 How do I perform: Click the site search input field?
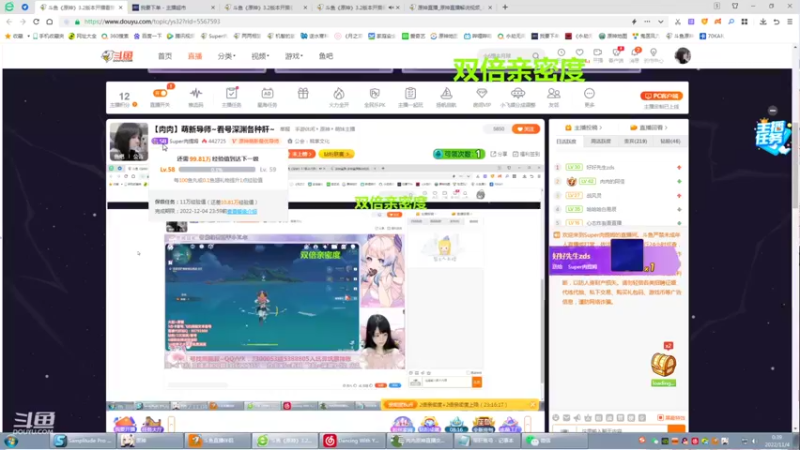click(505, 56)
